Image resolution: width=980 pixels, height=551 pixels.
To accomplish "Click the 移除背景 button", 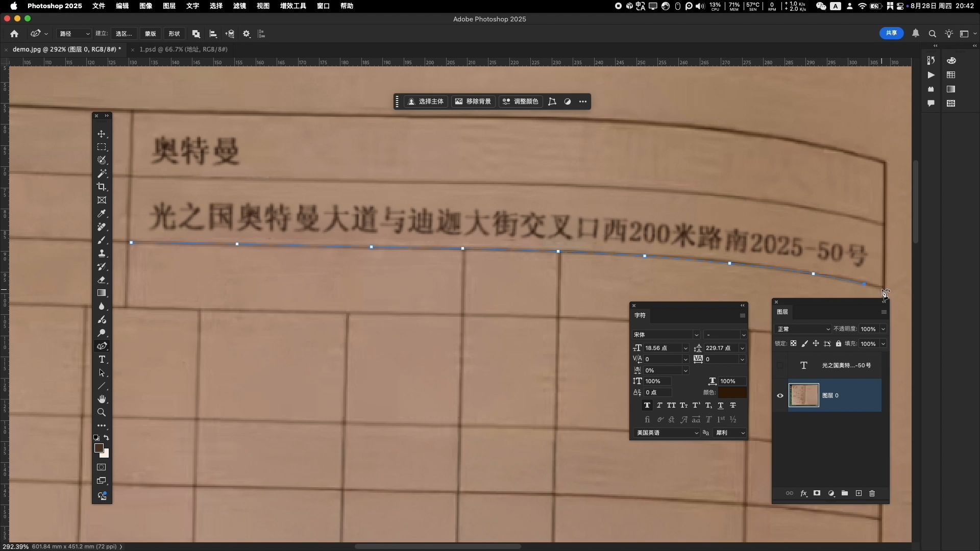I will 473,102.
